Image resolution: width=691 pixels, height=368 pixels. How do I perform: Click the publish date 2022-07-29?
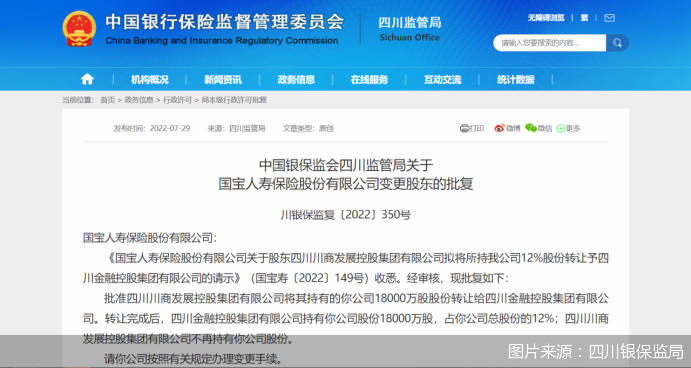[x=170, y=128]
